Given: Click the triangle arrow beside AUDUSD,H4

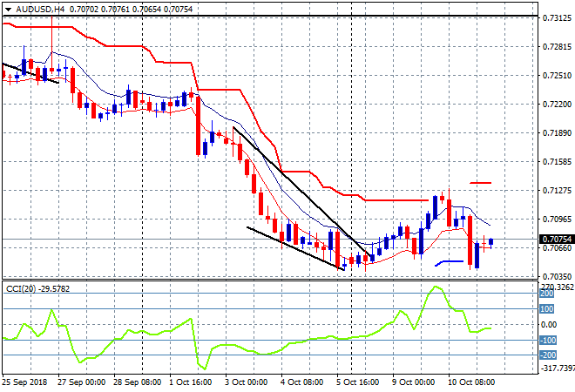Looking at the screenshot, I should 8,10.
